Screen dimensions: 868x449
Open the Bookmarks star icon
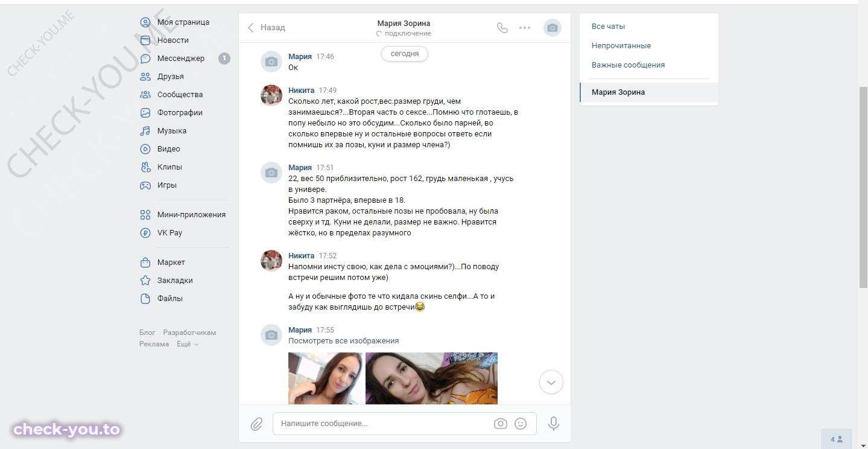click(x=145, y=281)
